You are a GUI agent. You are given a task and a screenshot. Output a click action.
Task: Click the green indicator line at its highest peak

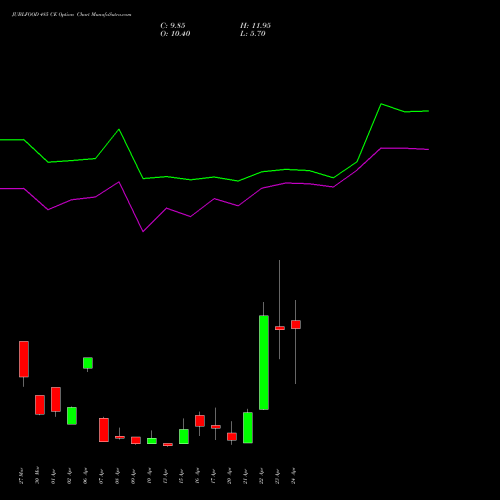(381, 104)
